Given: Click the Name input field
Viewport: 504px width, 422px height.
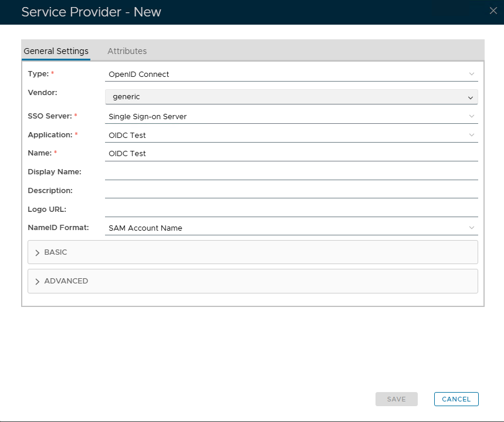Looking at the screenshot, I should pyautogui.click(x=291, y=153).
